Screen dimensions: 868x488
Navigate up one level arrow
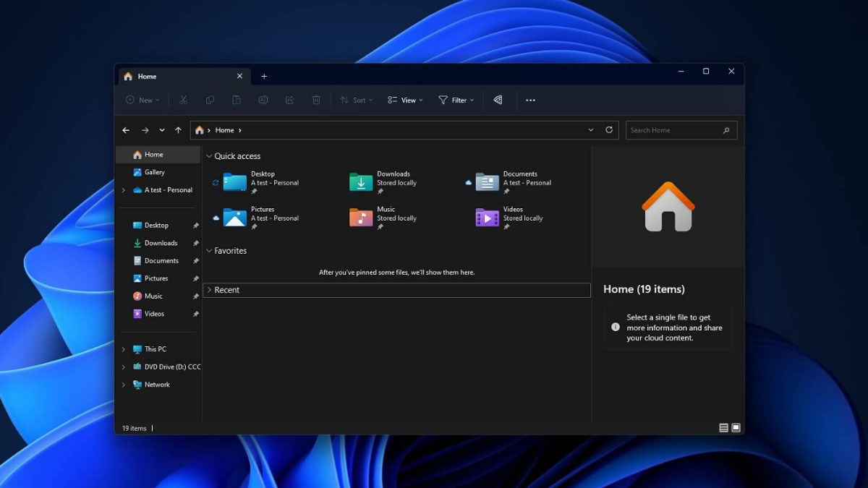pyautogui.click(x=178, y=130)
